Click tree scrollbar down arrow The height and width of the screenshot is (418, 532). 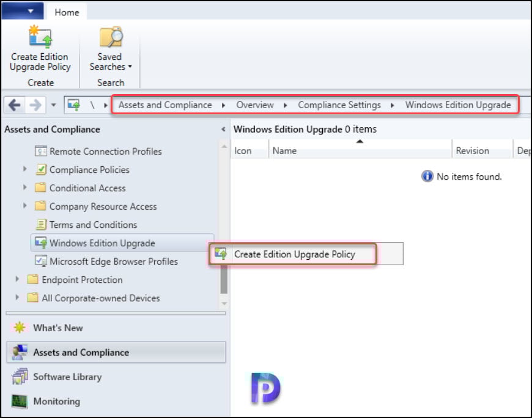224,303
